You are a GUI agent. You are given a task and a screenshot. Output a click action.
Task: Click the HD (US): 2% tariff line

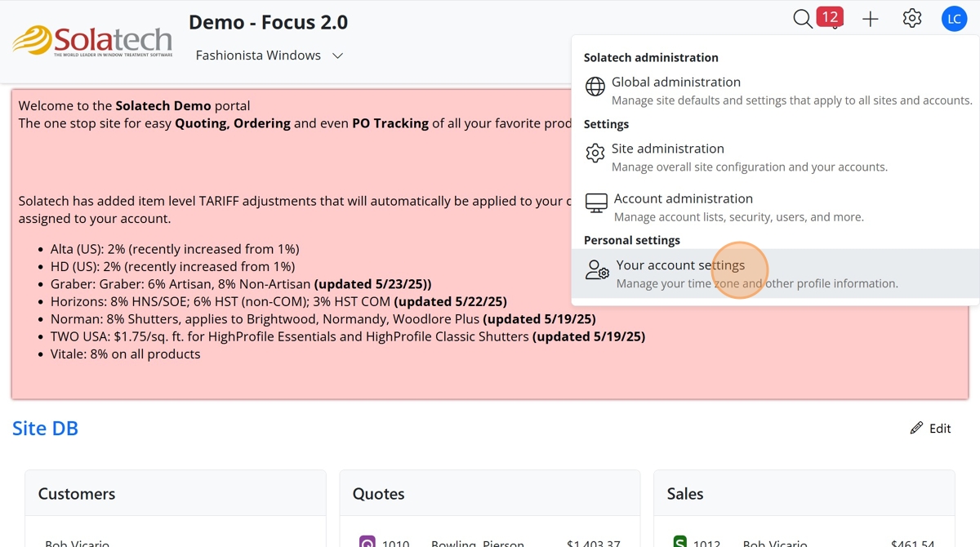(173, 266)
